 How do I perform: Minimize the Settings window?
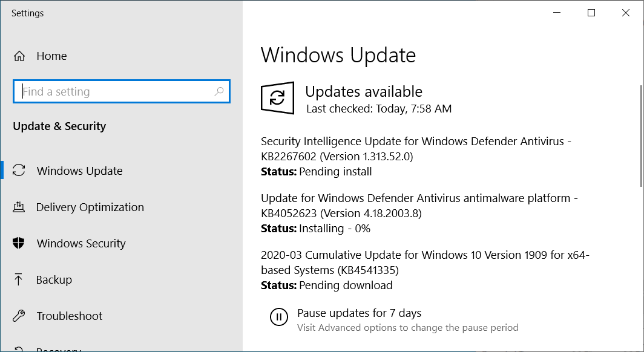557,13
